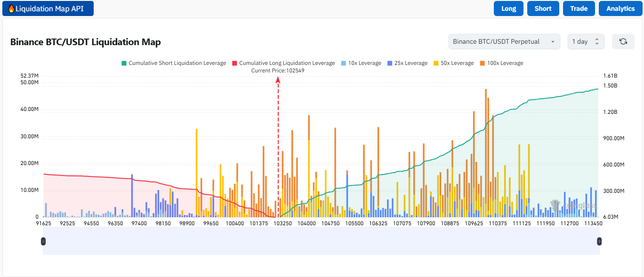Toggle the 25x Leverage legend item
Image resolution: width=644 pixels, height=277 pixels.
click(407, 63)
